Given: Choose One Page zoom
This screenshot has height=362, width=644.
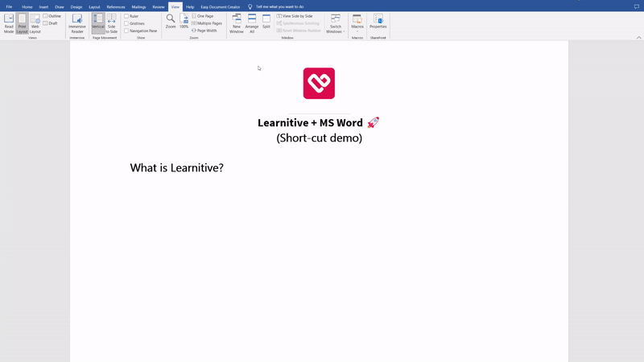Looking at the screenshot, I should tap(203, 16).
